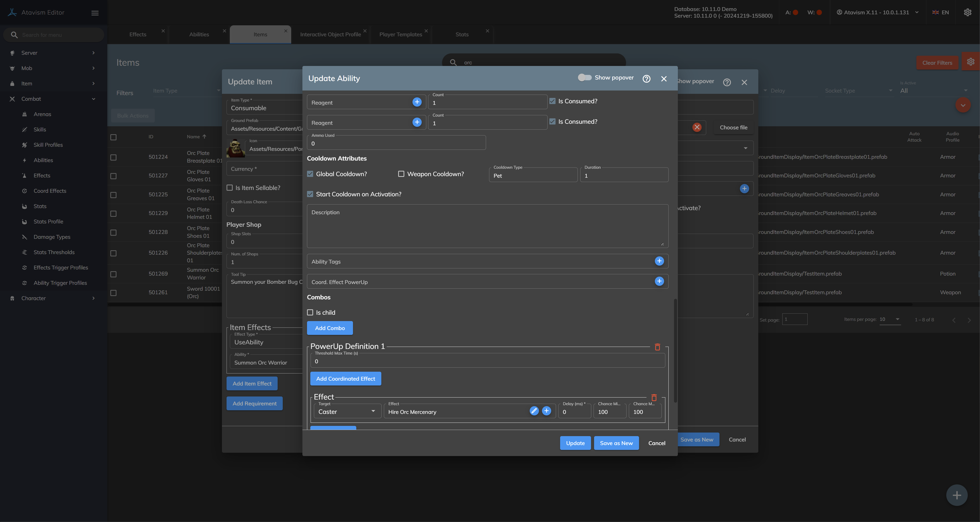Click the edit pencil for Hire Orc Mercenary effect

click(x=534, y=411)
